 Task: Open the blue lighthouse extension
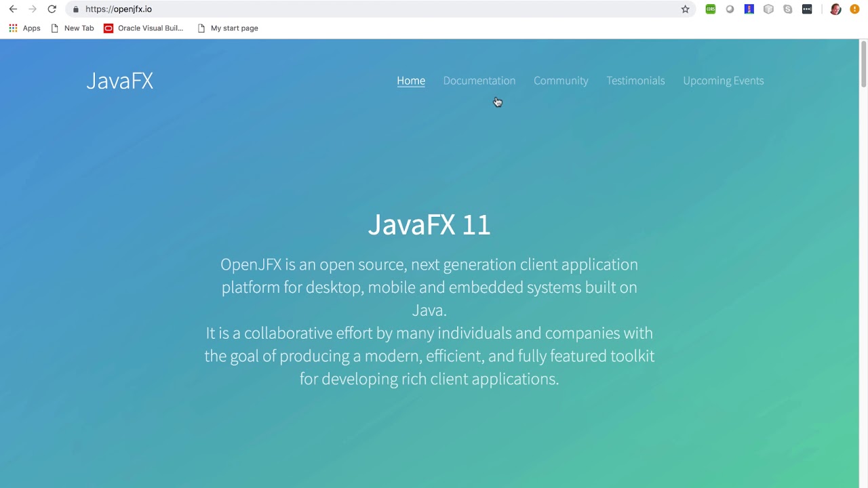coord(749,9)
